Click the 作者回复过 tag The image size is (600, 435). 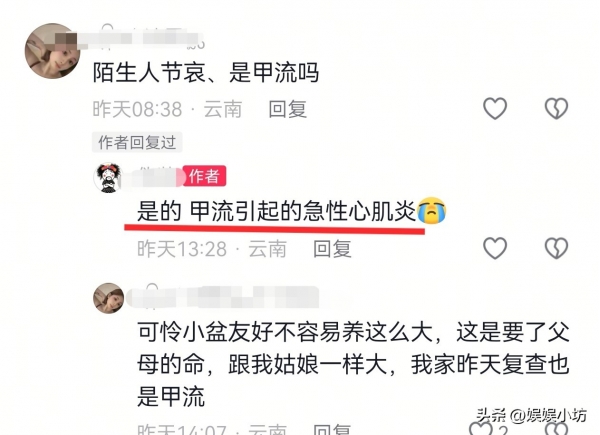[x=137, y=142]
